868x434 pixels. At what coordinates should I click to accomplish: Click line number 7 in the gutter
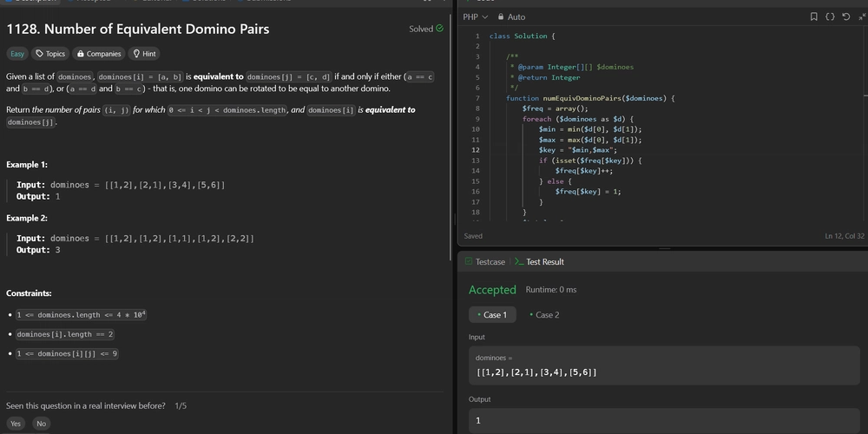[477, 98]
